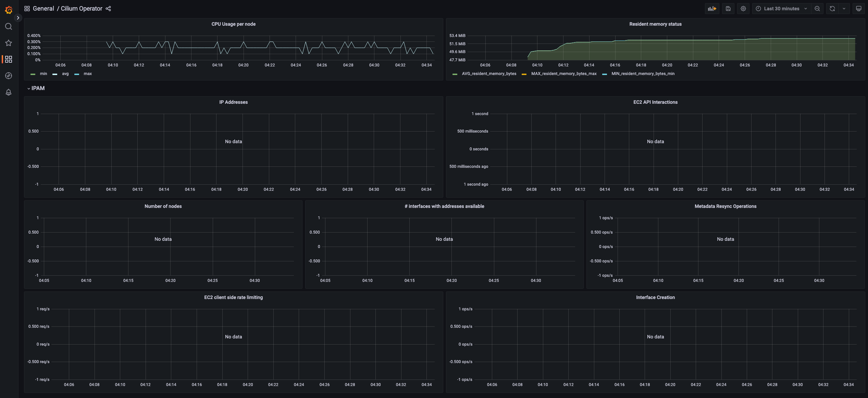868x398 pixels.
Task: Click the Grafana logo home icon
Action: [x=9, y=10]
